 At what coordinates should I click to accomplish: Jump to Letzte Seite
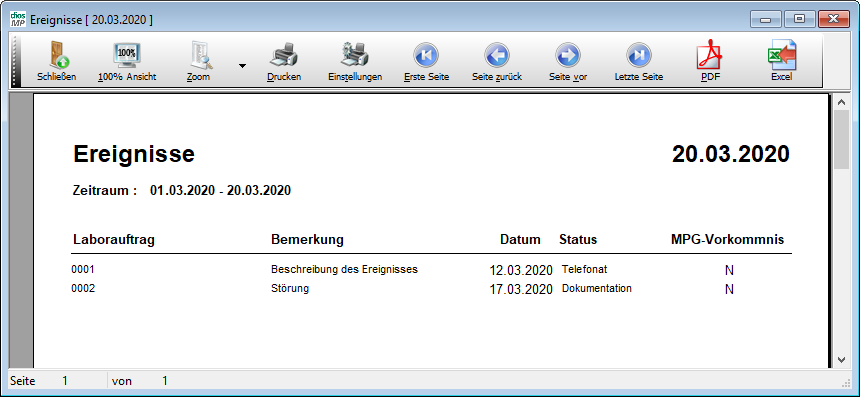coord(639,61)
